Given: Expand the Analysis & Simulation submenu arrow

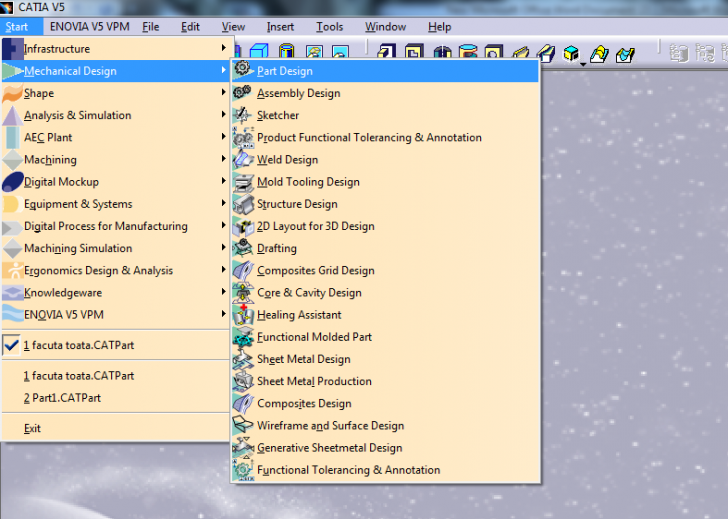Looking at the screenshot, I should pos(223,114).
